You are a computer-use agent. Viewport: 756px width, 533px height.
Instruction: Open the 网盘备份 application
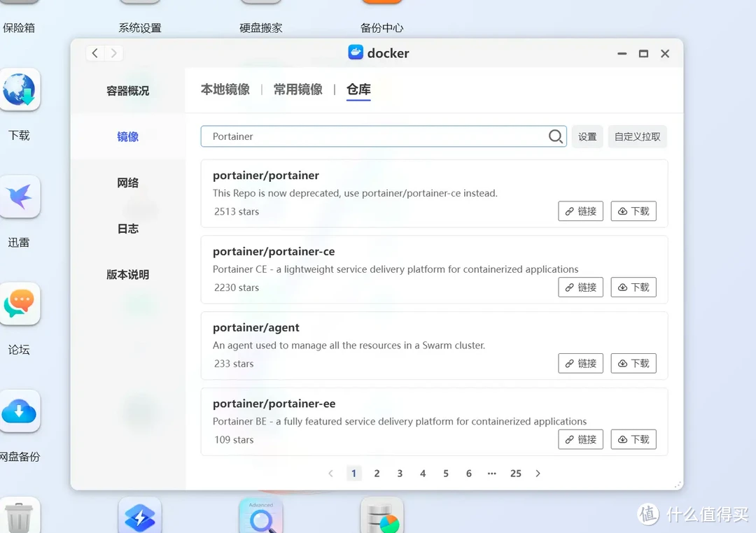pyautogui.click(x=21, y=411)
